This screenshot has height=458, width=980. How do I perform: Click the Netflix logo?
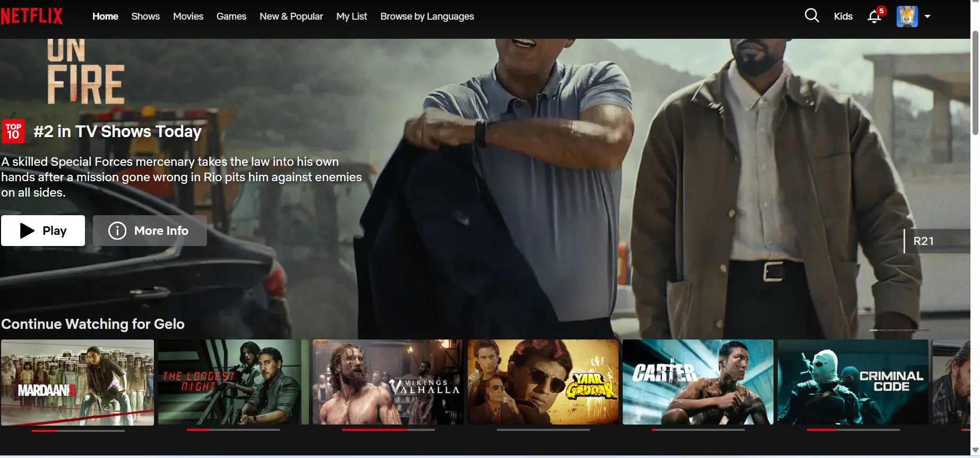tap(32, 16)
